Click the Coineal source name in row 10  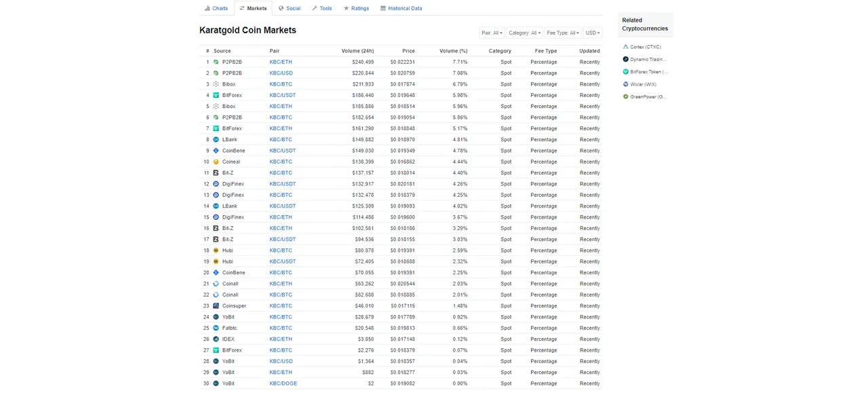click(x=231, y=162)
